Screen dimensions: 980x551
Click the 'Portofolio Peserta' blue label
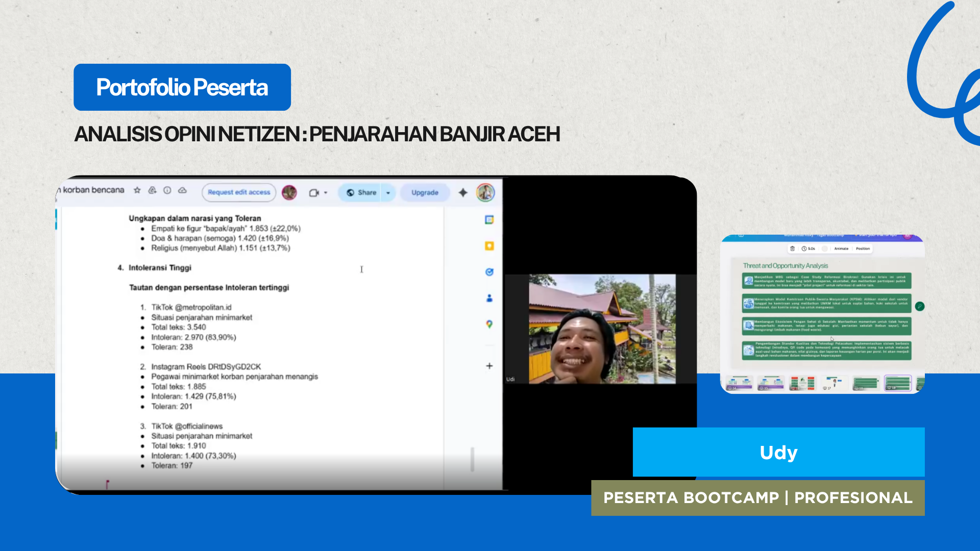182,87
